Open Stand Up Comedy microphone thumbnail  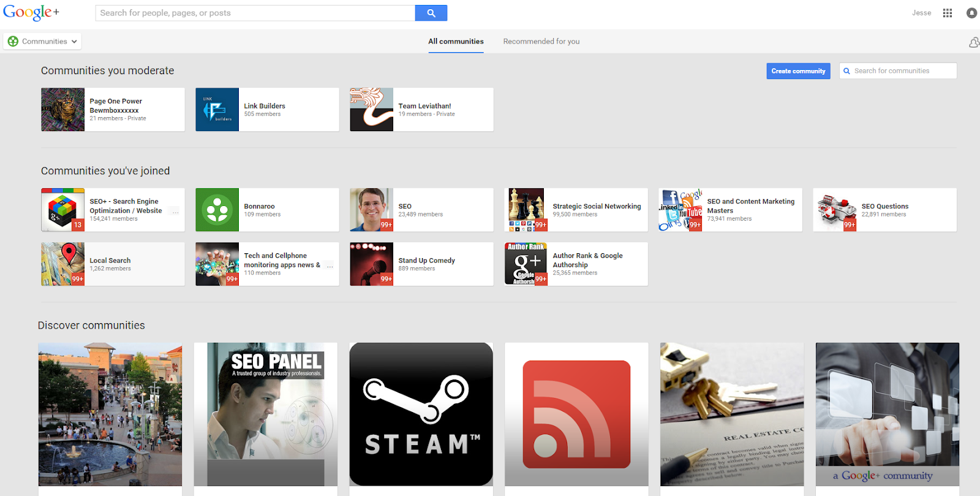[x=371, y=264]
